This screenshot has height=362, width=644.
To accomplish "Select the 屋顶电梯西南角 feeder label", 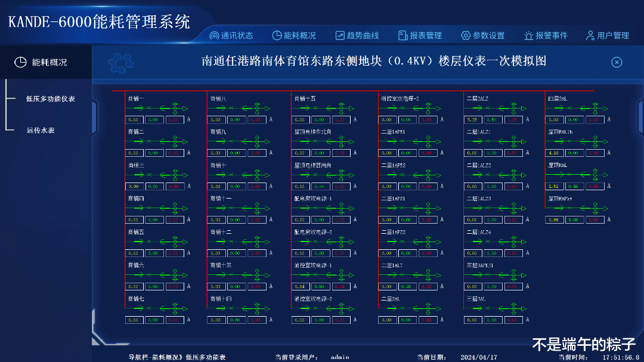I will (313, 165).
